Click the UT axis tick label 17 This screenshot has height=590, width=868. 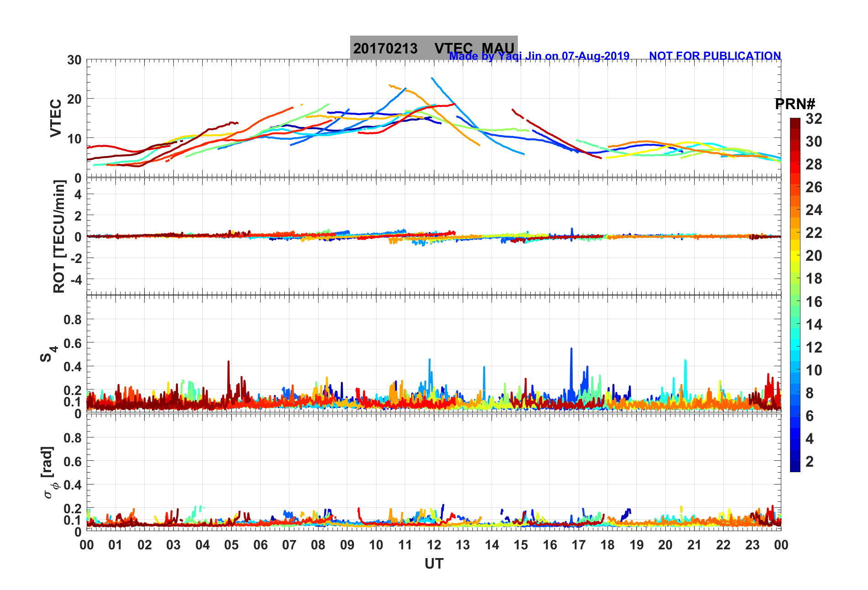[579, 545]
